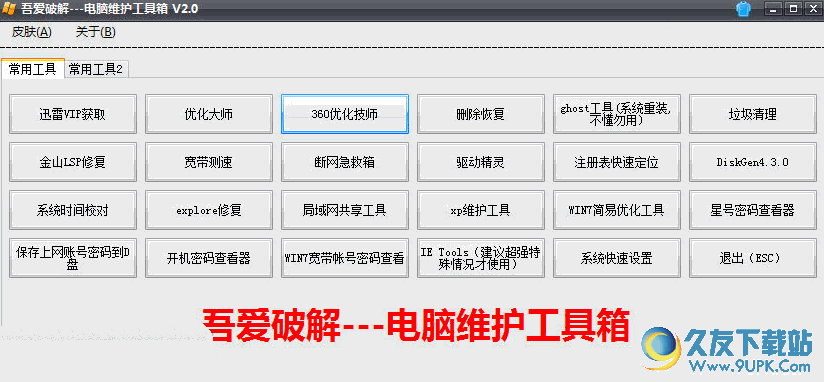824x382 pixels.
Task: Run 系统时间校对
Action: coord(73,210)
